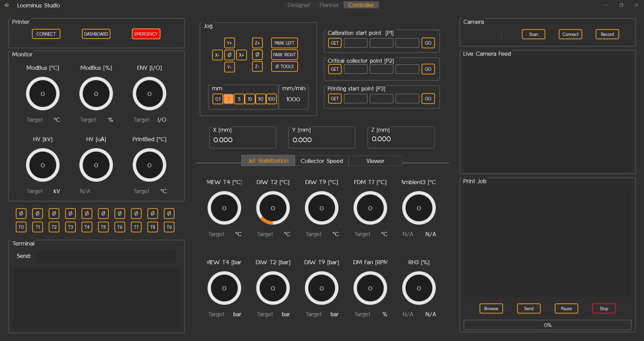
Task: Click the Ø home button above T6
Action: pos(120,213)
